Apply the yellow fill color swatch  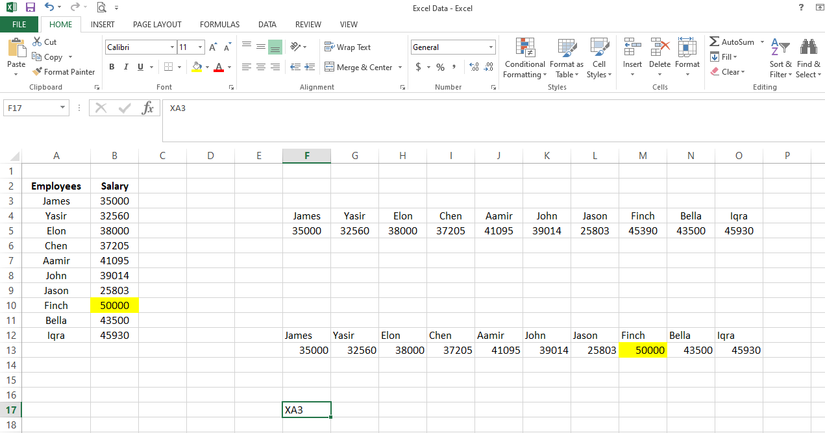[x=197, y=67]
